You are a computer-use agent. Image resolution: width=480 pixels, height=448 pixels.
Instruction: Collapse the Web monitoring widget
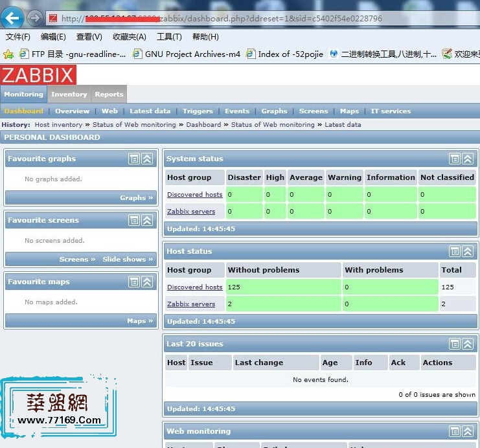(468, 431)
